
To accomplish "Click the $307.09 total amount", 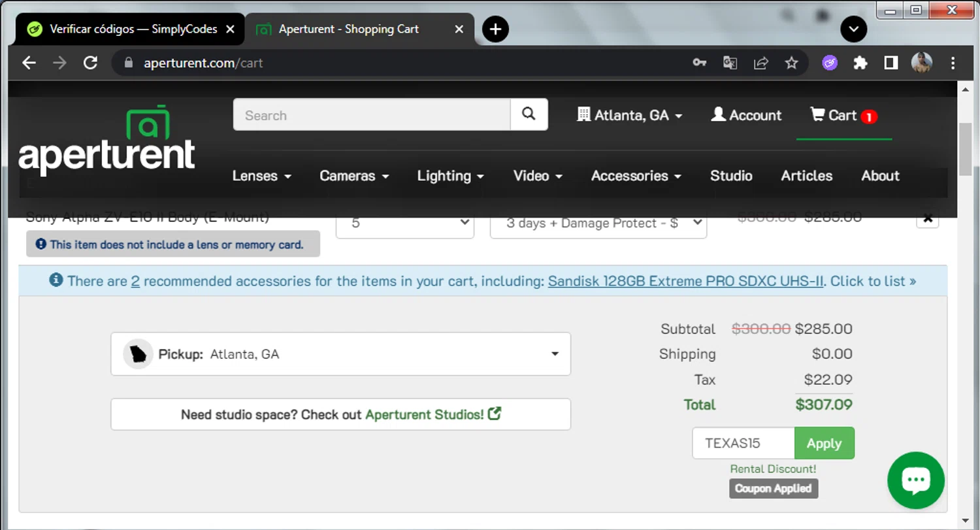I will pos(824,405).
